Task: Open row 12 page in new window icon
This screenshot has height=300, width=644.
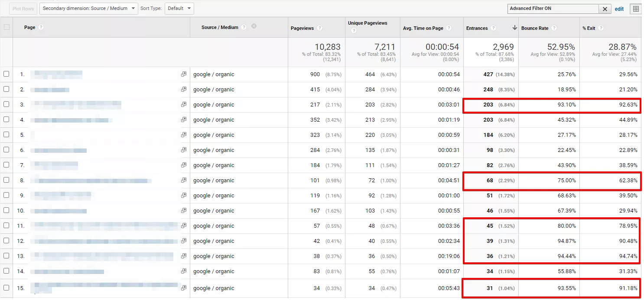Action: [x=184, y=241]
